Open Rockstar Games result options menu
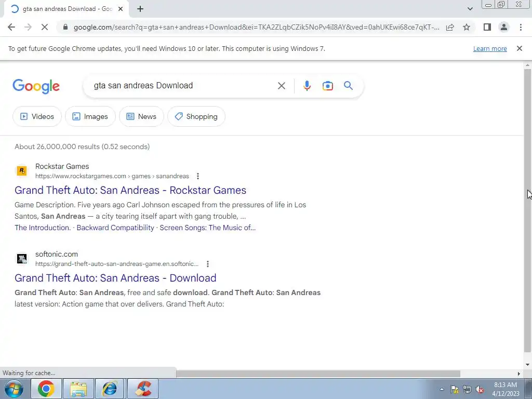The image size is (532, 399). coord(198,176)
